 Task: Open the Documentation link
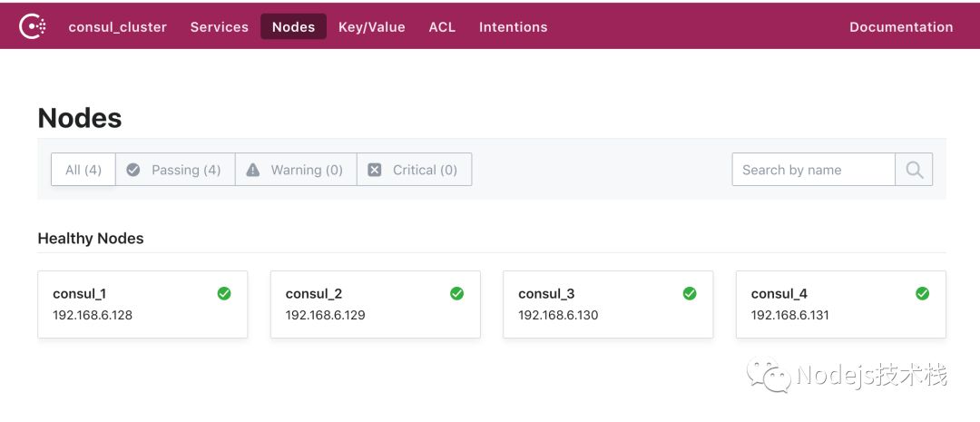pyautogui.click(x=901, y=27)
